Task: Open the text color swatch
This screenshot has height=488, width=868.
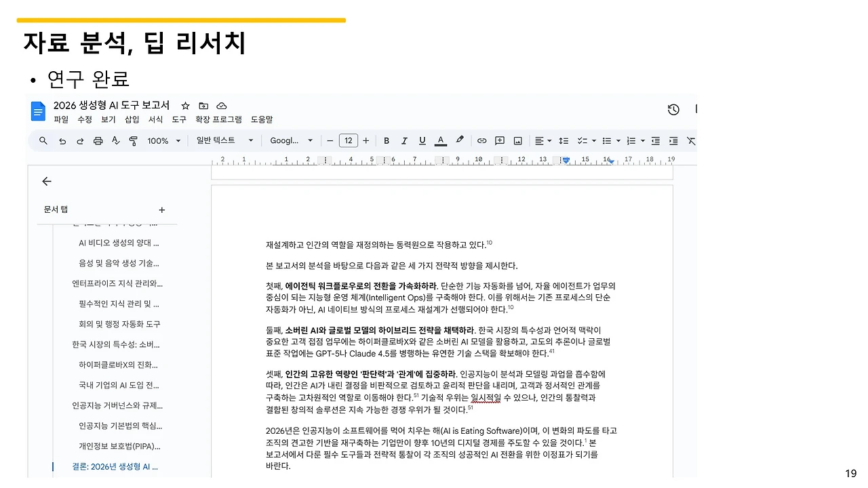Action: pos(439,140)
